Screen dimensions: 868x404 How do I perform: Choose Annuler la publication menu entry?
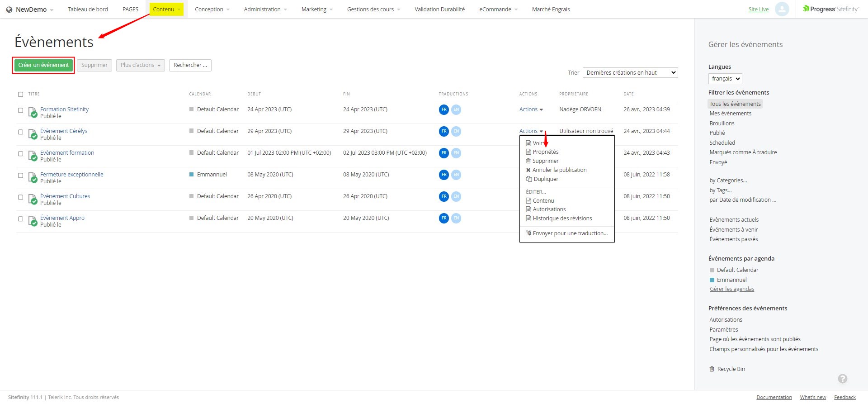pos(559,170)
